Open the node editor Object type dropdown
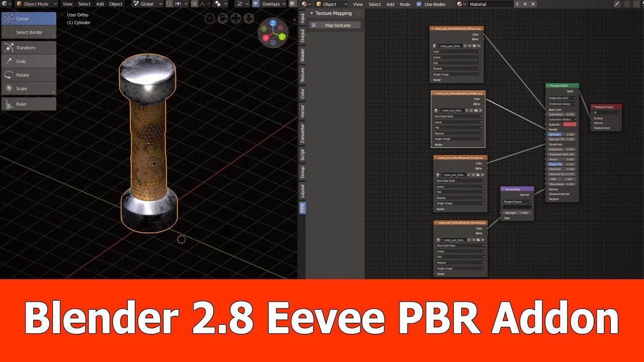The height and width of the screenshot is (362, 644). (332, 4)
